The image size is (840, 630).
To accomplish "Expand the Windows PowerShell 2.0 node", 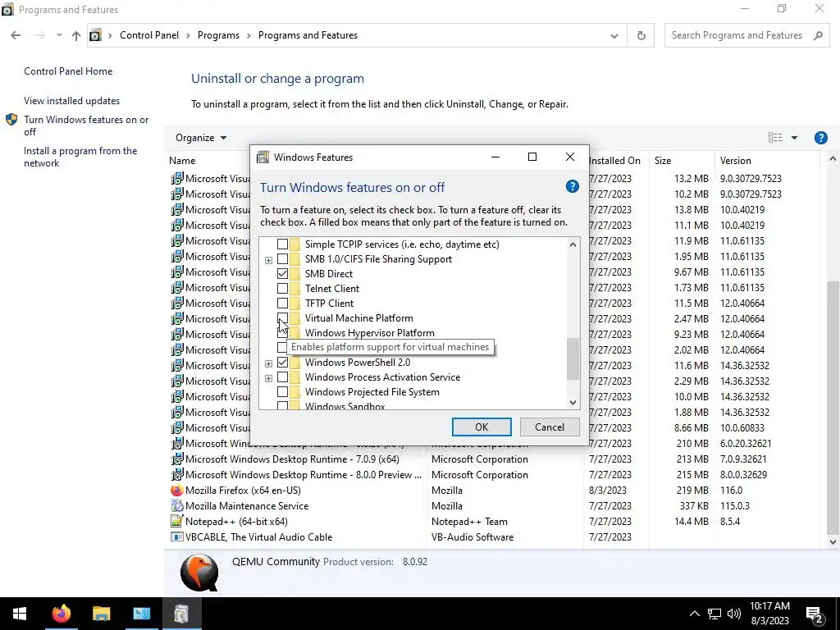I will coord(268,363).
